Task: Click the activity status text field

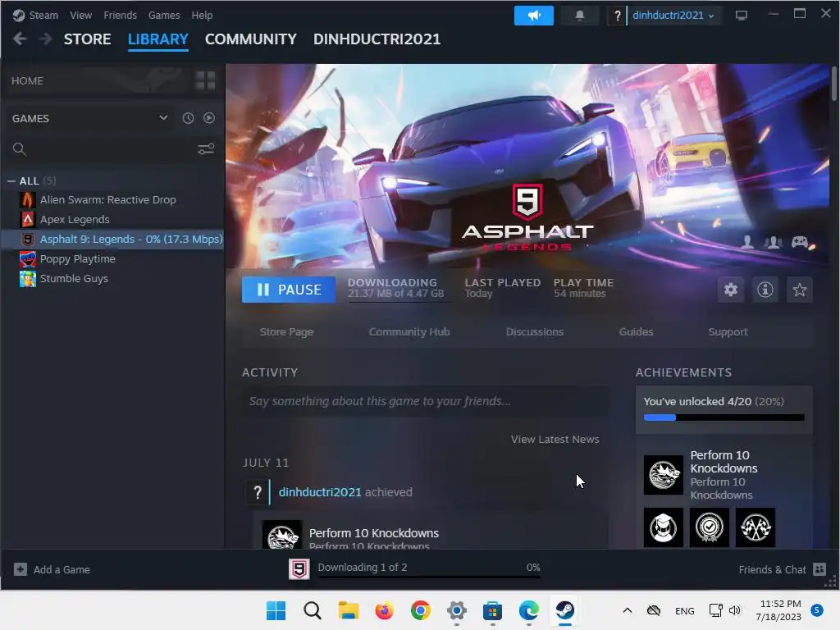Action: 426,401
